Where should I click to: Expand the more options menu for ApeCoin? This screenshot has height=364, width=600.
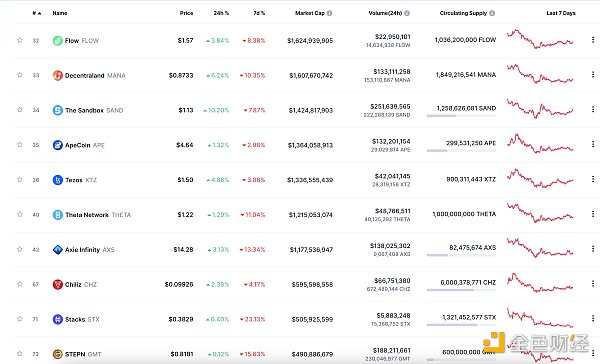point(593,144)
